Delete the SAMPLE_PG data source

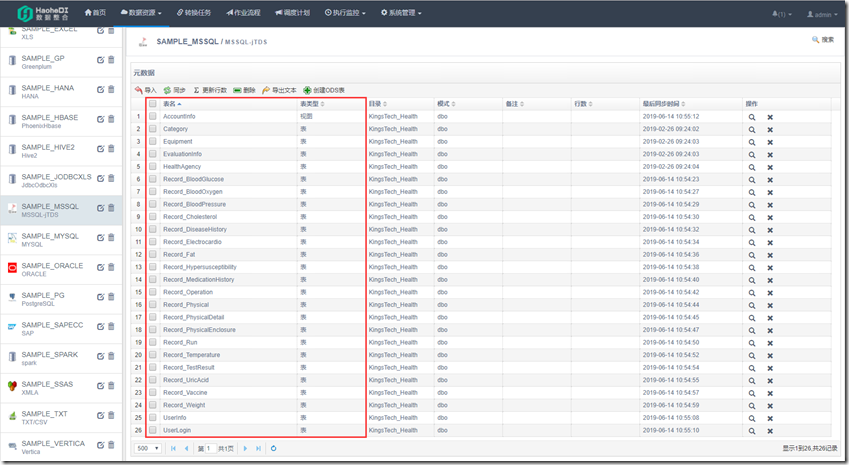pos(111,297)
